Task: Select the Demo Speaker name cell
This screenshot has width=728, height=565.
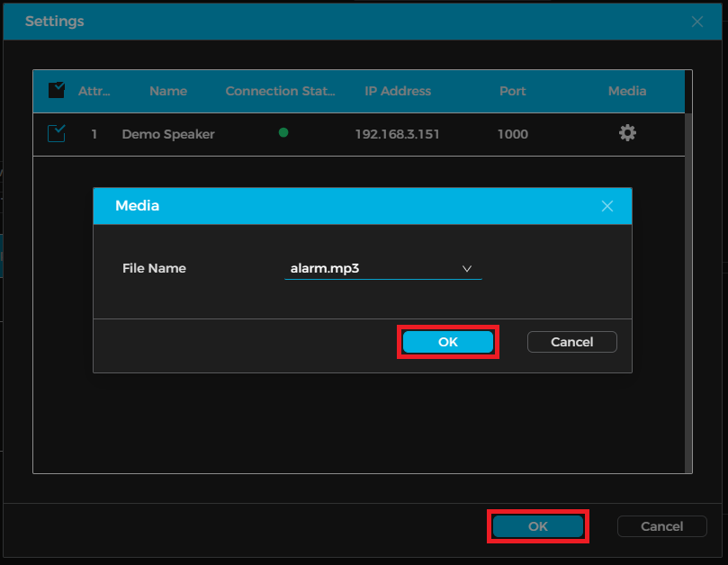Action: (x=168, y=134)
